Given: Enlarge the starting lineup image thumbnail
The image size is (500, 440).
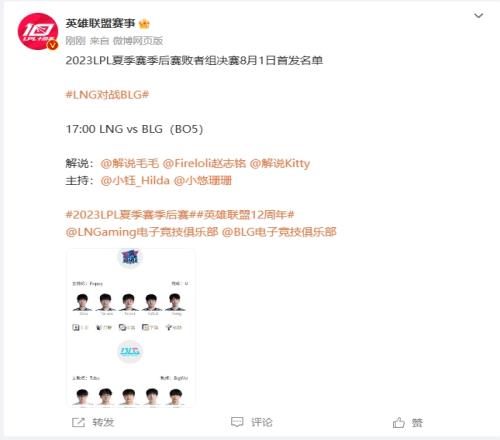Looking at the screenshot, I should click(x=130, y=328).
